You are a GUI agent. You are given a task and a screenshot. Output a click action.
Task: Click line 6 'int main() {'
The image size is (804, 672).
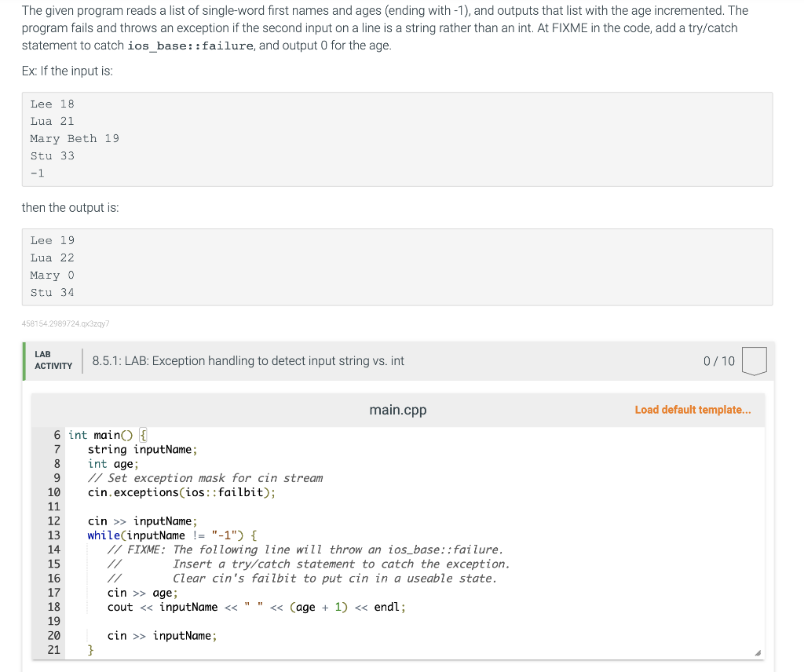pos(108,435)
